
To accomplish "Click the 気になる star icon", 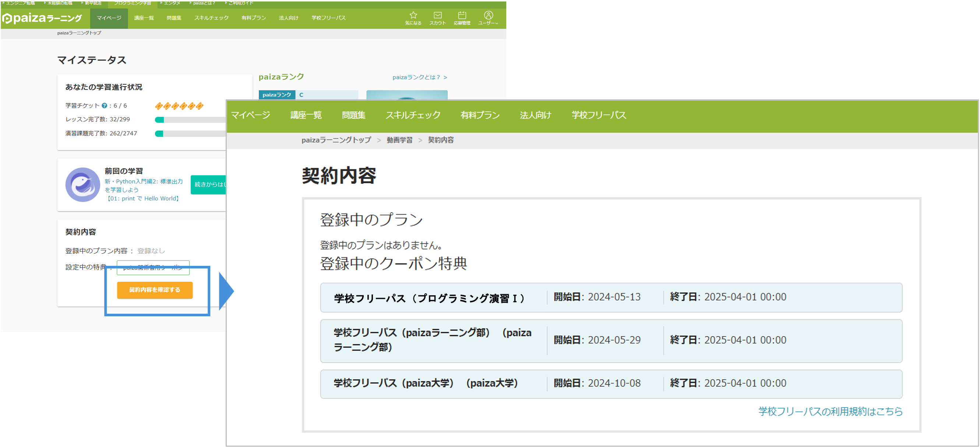I will tap(413, 15).
